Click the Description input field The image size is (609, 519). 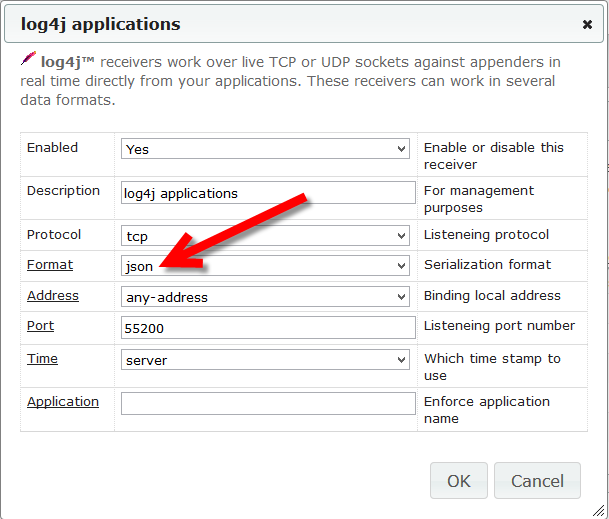pos(268,193)
